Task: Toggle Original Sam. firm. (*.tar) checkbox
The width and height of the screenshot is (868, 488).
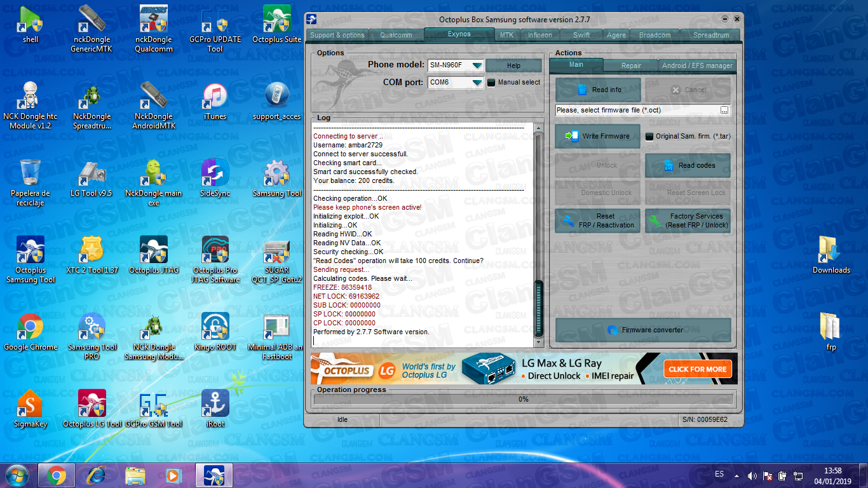Action: (x=649, y=137)
